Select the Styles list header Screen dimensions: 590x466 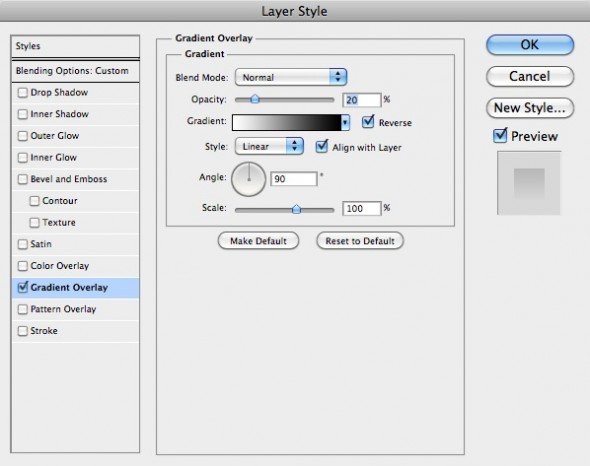coord(75,46)
